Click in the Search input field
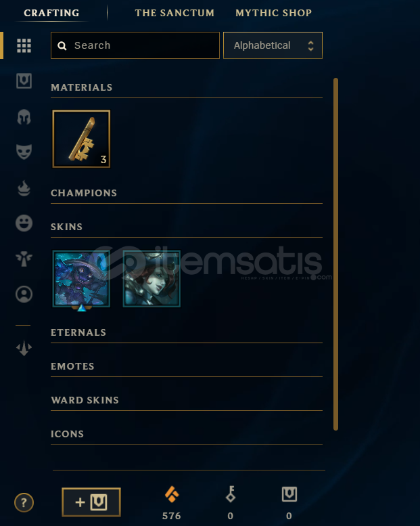Viewport: 420px width, 526px height. (x=135, y=45)
